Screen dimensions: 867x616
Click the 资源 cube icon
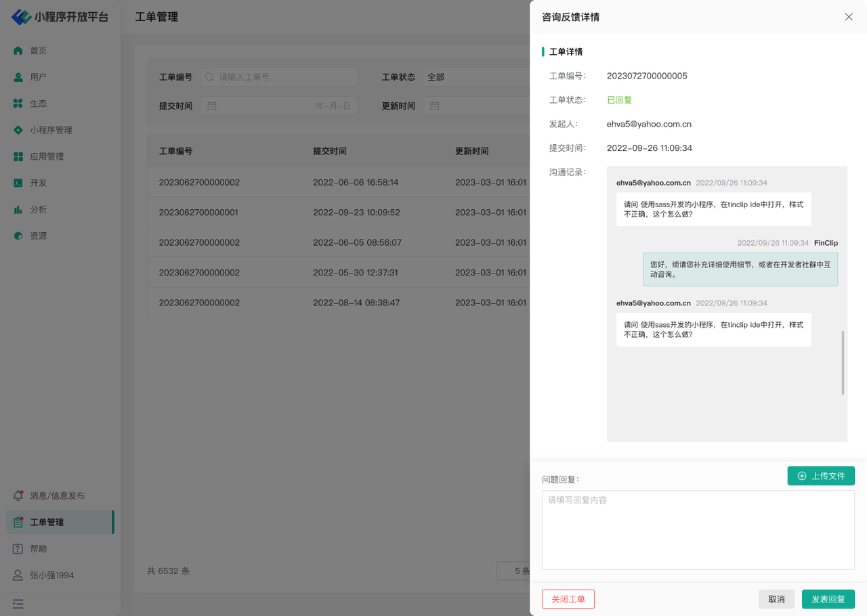click(x=18, y=236)
